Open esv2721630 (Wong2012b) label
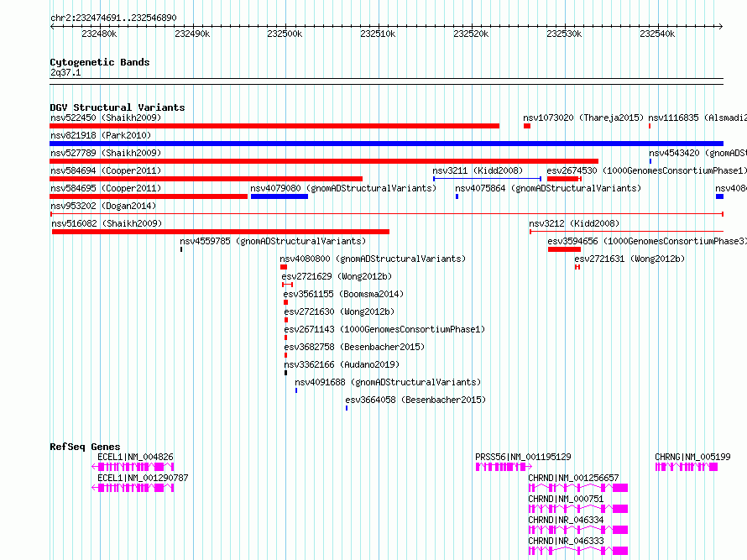Viewport: 747px width, 560px height. pos(339,311)
